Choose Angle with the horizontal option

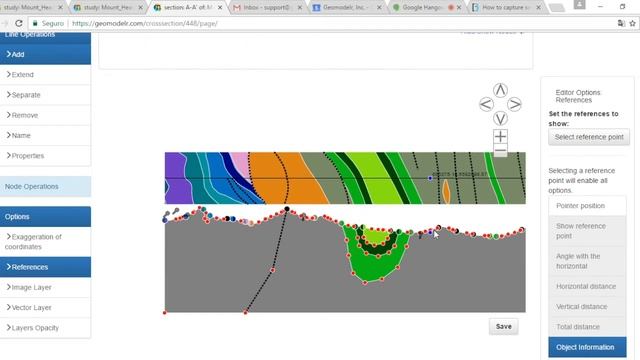pyautogui.click(x=587, y=261)
